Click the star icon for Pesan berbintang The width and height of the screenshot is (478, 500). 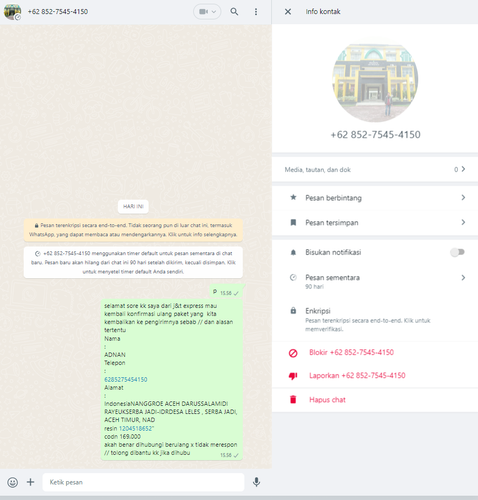[293, 197]
